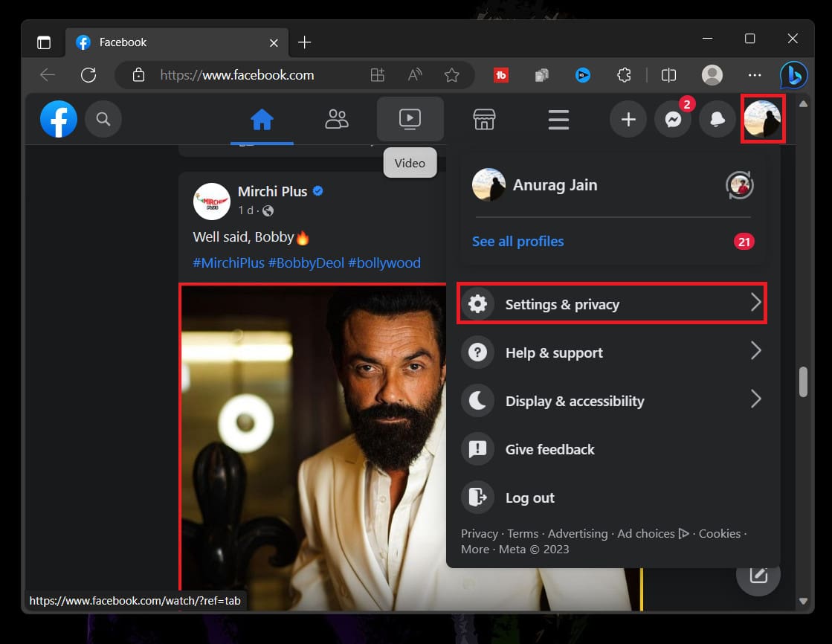Click the Facebook logo icon

click(x=59, y=119)
